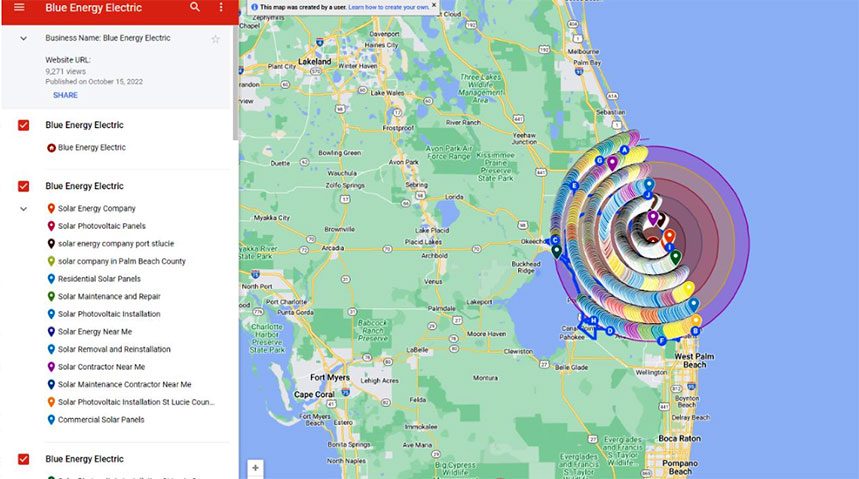The image size is (859, 479).
Task: Click the Solar Energy Company orange pin icon
Action: coord(51,208)
